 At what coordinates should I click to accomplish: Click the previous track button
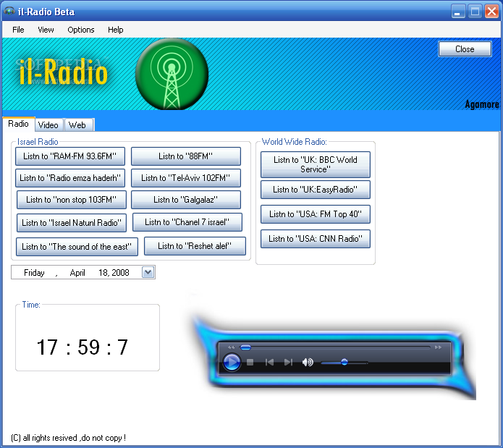pyautogui.click(x=269, y=363)
